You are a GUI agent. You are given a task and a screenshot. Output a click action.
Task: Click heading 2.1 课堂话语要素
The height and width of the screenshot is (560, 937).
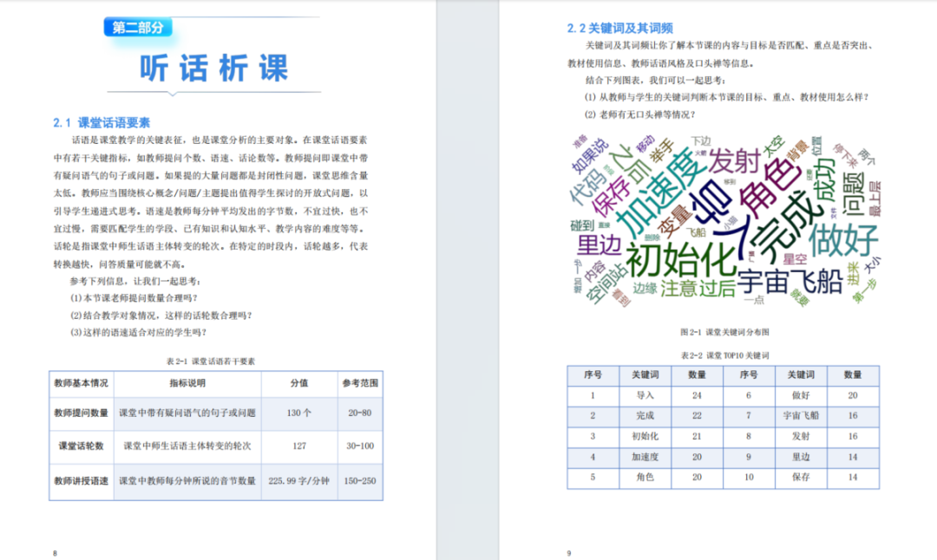click(x=101, y=122)
